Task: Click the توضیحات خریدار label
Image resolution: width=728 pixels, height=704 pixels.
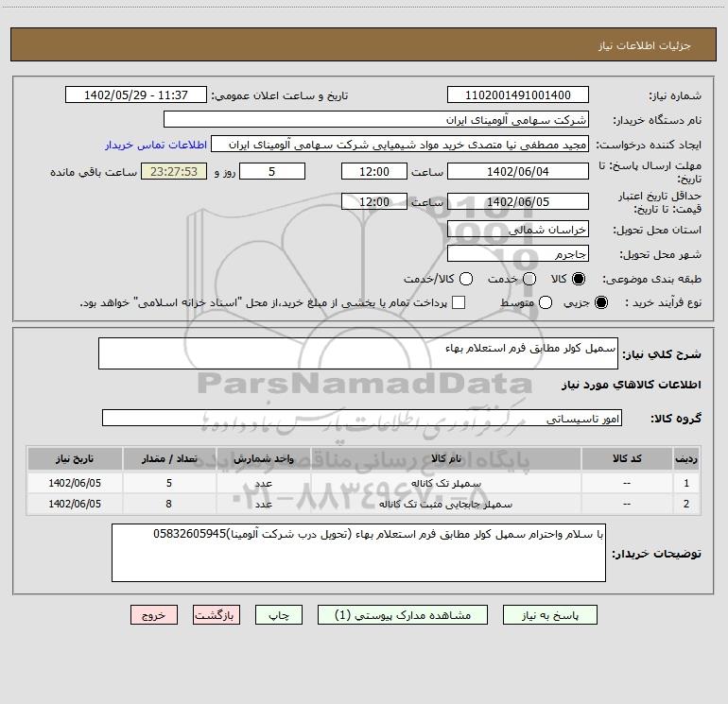Action: point(656,554)
